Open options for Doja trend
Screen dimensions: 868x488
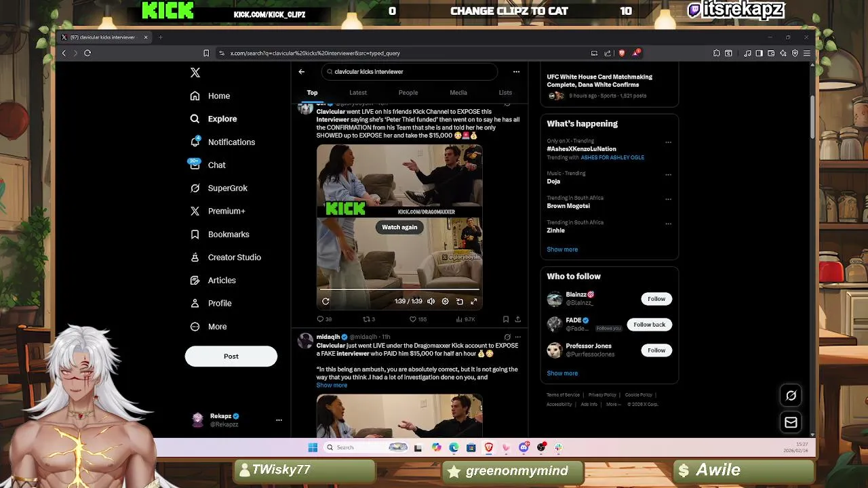click(x=668, y=174)
